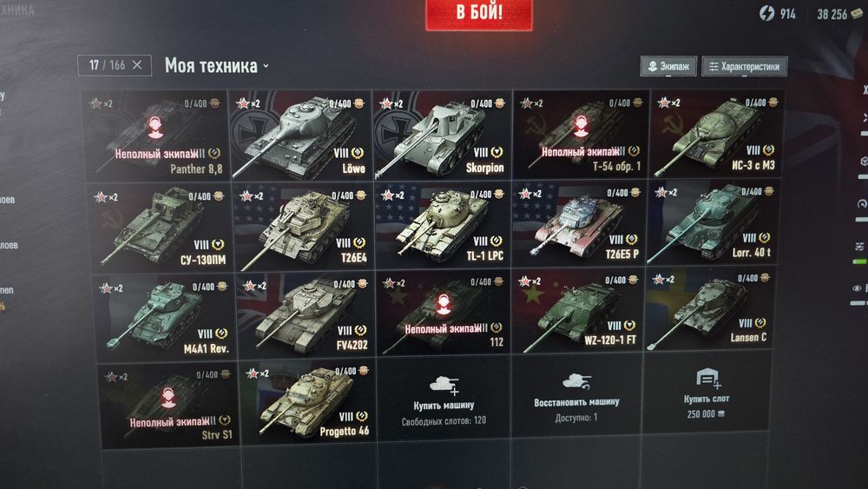Click the 0/400 medal counter on FV4202
This screenshot has height=489, width=868.
coord(351,284)
